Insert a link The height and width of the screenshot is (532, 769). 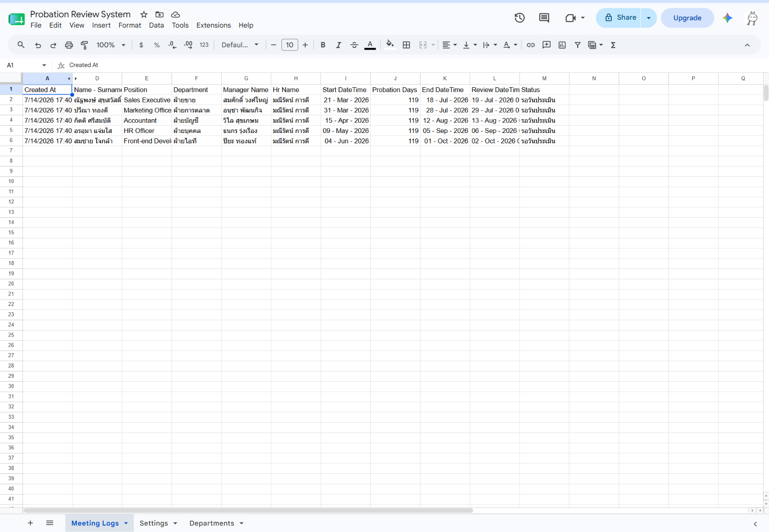point(530,45)
